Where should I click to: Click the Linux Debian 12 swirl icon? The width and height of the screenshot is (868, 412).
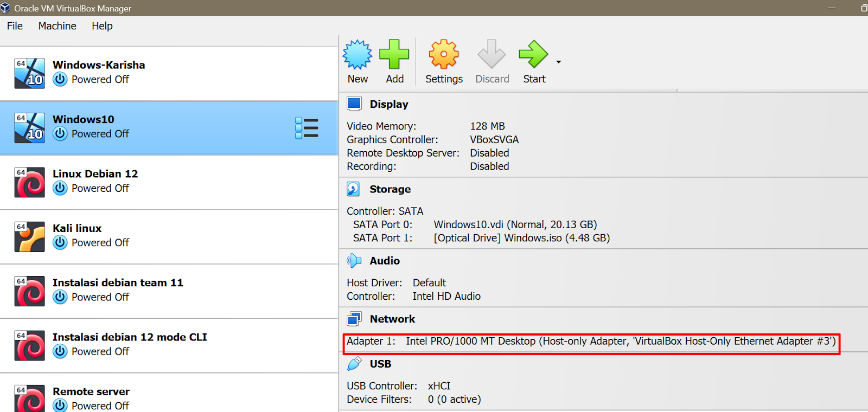coord(29,183)
